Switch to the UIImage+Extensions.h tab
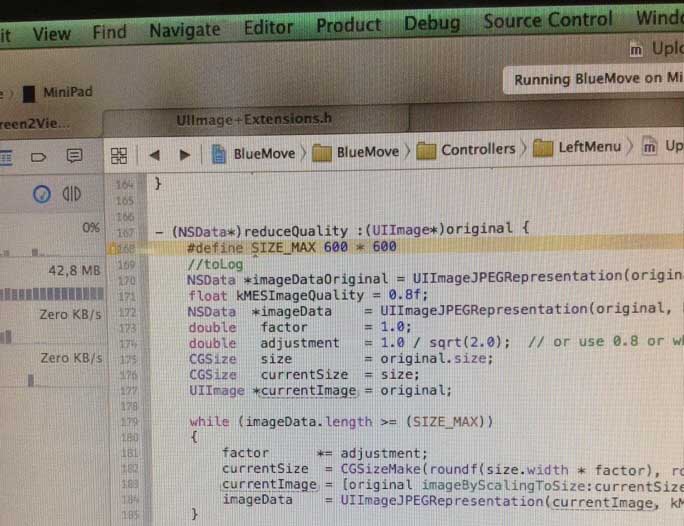Screen dimensions: 684x526 point(255,119)
